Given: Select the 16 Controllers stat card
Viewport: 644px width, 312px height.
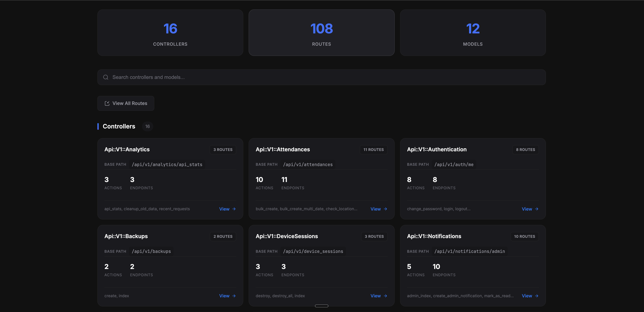Looking at the screenshot, I should 170,33.
